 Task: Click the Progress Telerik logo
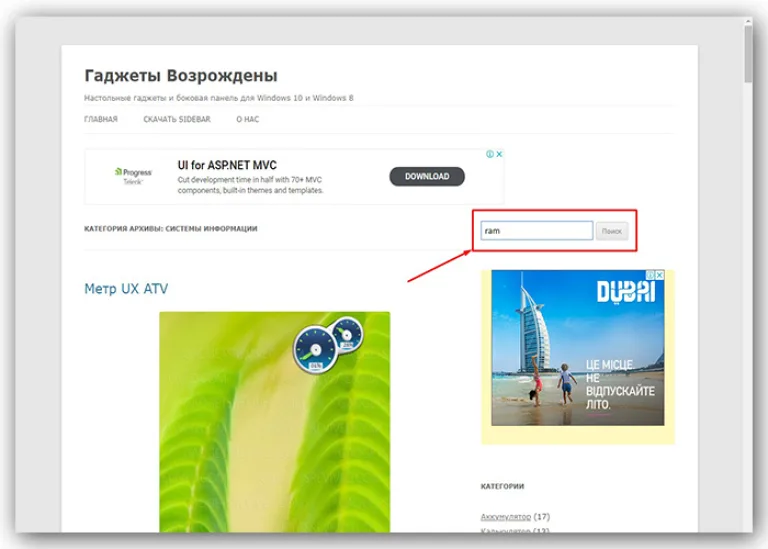[x=133, y=176]
